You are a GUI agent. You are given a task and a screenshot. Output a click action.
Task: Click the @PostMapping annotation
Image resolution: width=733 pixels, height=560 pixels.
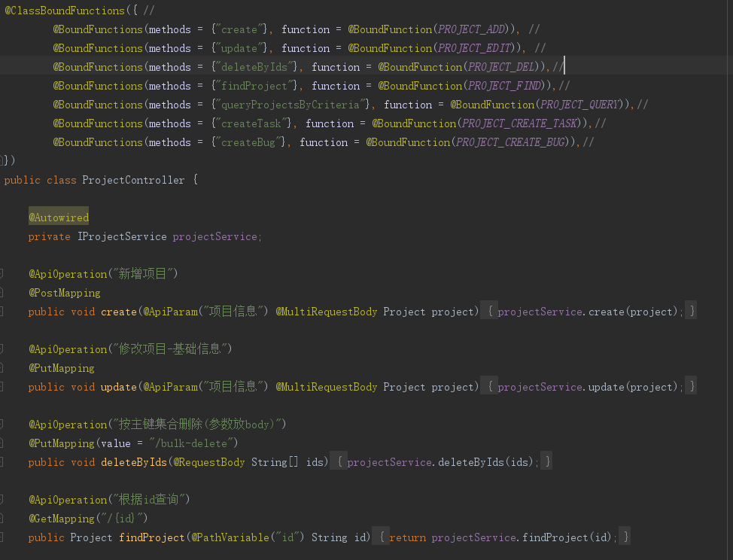pyautogui.click(x=65, y=293)
